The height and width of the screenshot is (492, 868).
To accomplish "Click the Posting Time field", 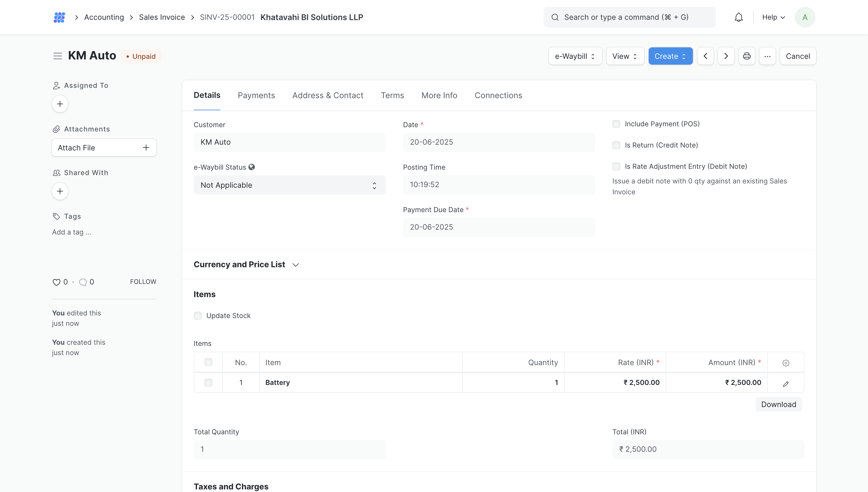I will point(499,185).
